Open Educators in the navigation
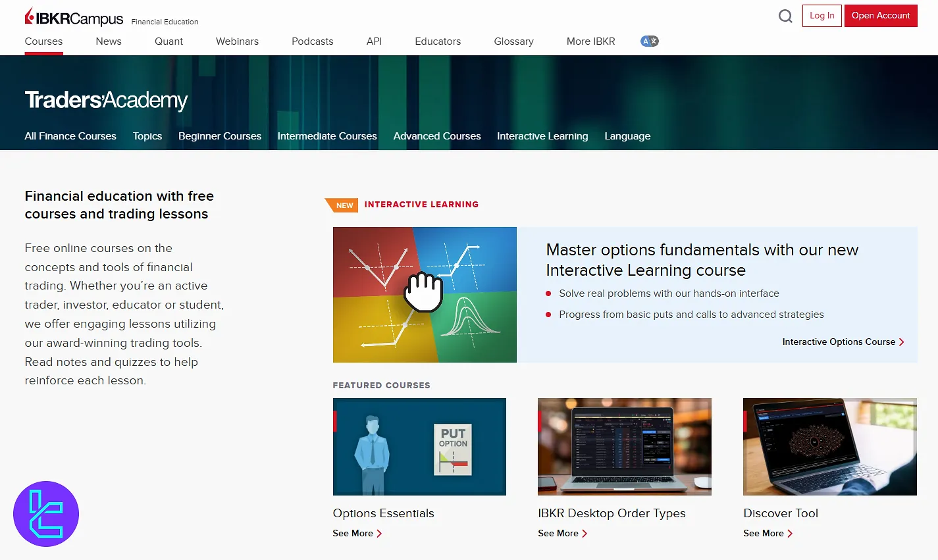Image resolution: width=938 pixels, height=560 pixels. (x=438, y=41)
